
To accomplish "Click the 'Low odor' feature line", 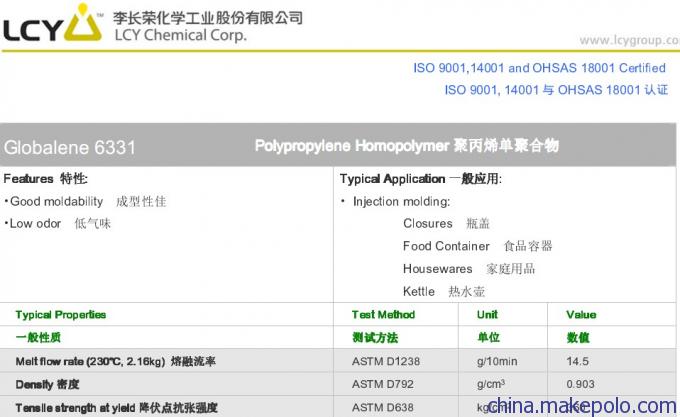I will [57, 224].
